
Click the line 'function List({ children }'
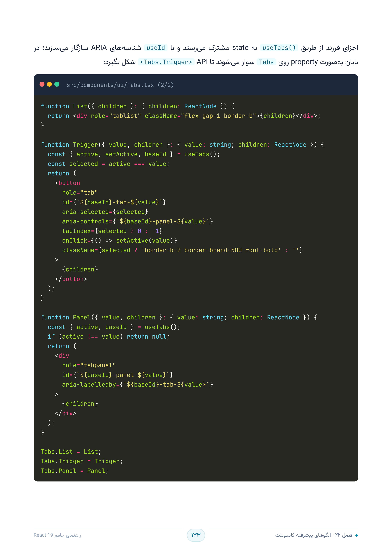(x=137, y=106)
